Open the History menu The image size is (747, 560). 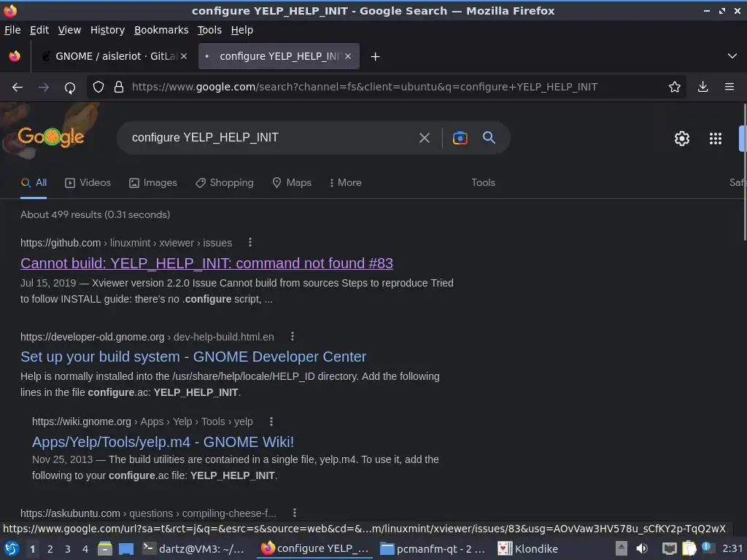(x=108, y=30)
